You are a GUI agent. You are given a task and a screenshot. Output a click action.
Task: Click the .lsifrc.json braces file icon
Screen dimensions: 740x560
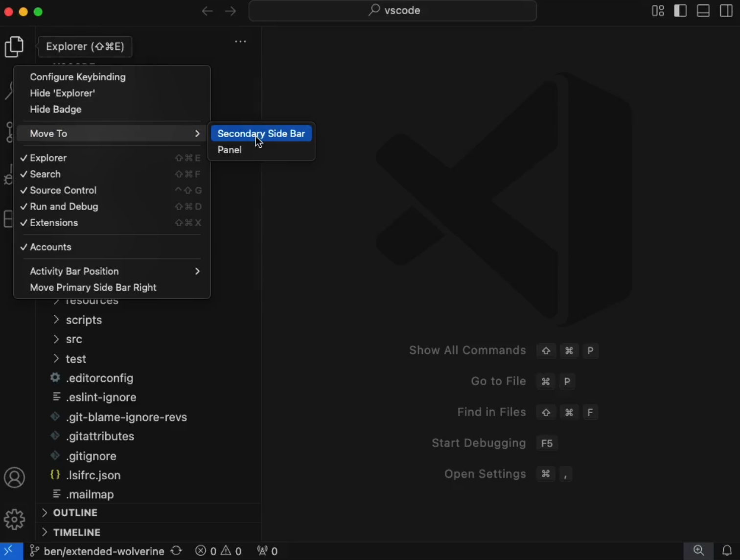tap(55, 474)
